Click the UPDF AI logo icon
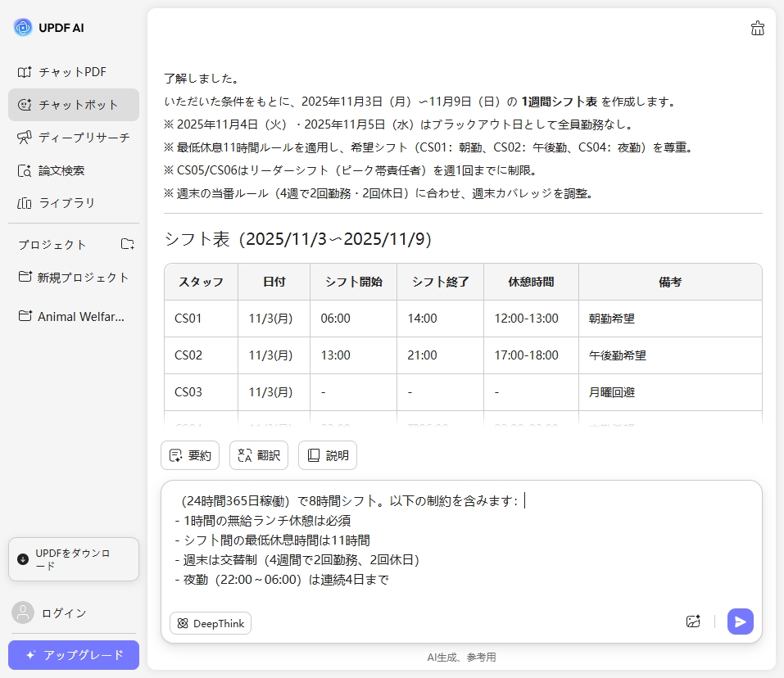 pos(23,27)
